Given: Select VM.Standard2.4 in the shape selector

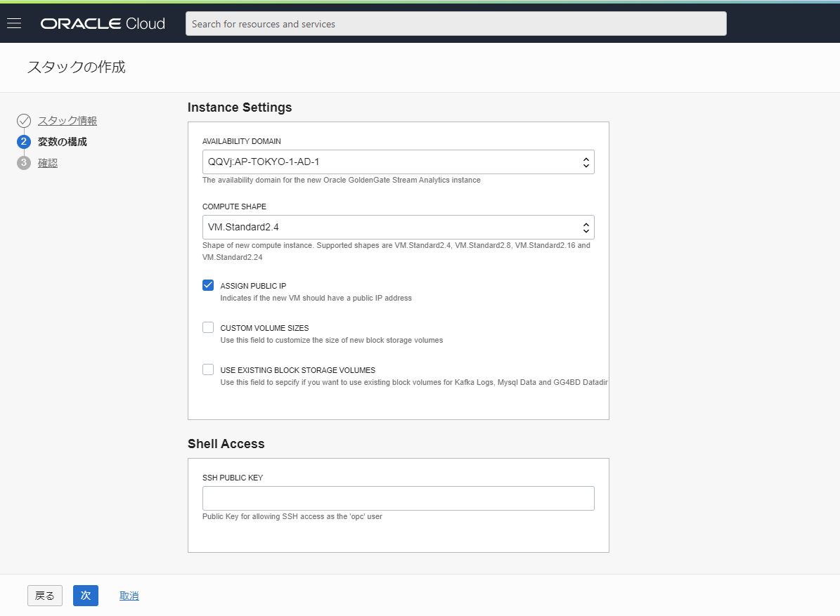Looking at the screenshot, I should click(398, 227).
